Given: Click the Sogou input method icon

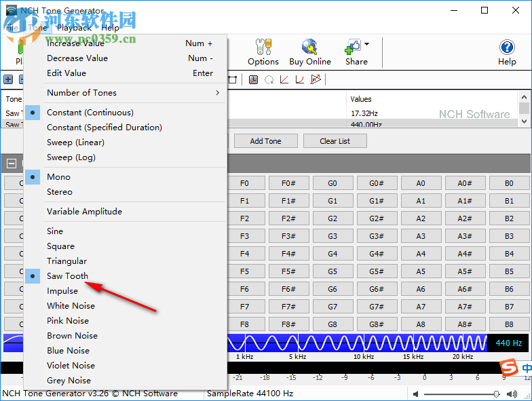Looking at the screenshot, I should tap(509, 368).
